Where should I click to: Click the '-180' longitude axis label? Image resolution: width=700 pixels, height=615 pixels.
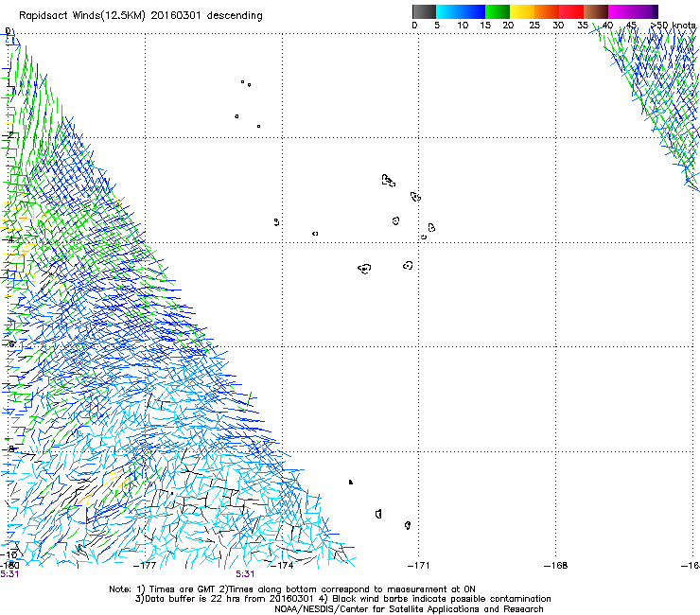[x=9, y=566]
